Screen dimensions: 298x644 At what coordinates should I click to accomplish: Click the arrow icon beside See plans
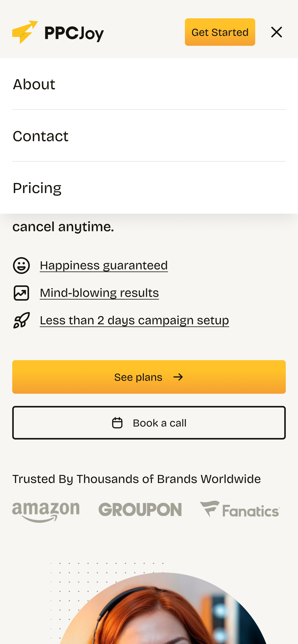point(178,377)
